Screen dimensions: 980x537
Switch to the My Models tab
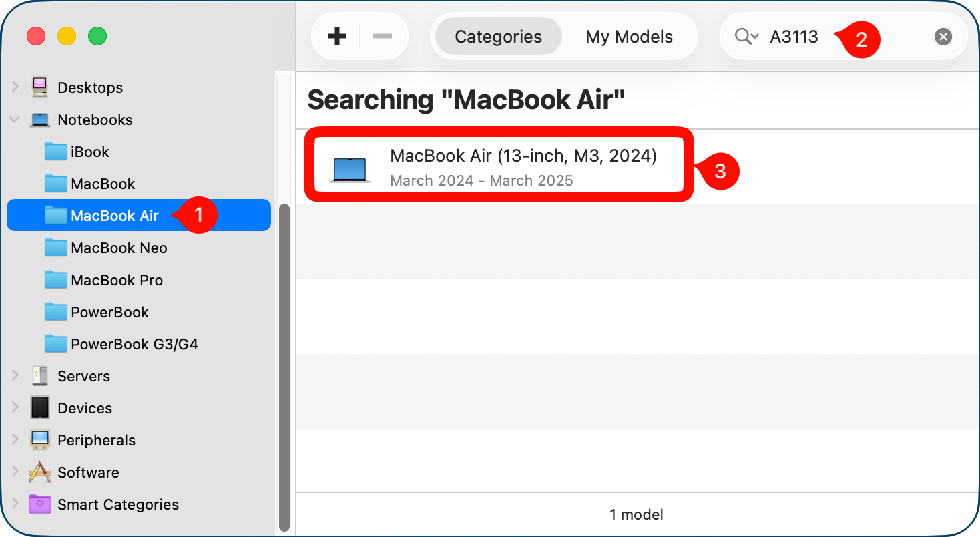tap(629, 36)
